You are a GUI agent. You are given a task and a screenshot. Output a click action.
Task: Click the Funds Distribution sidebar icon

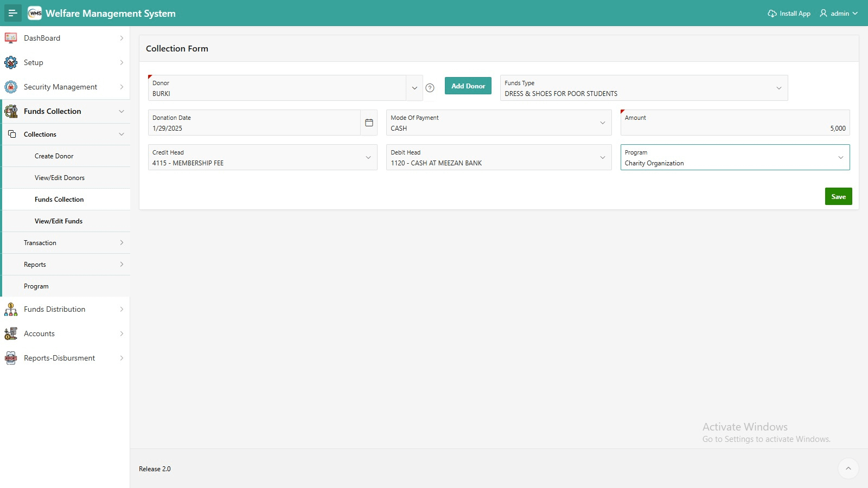pyautogui.click(x=11, y=309)
